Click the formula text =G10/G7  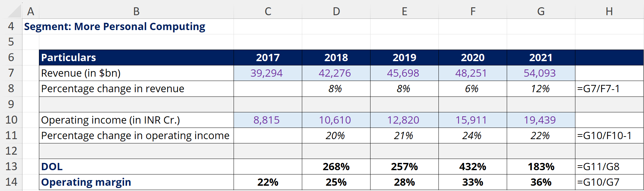pos(598,182)
